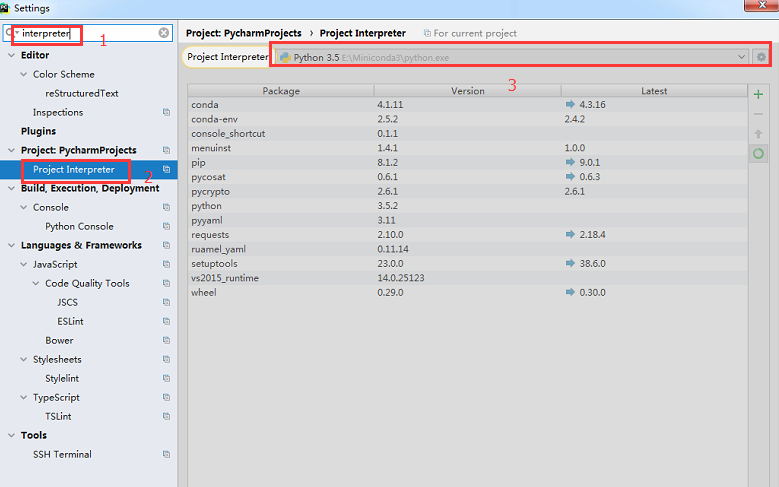779x487 pixels.
Task: Collapse the Project: PycharmProjects node
Action: 11,150
